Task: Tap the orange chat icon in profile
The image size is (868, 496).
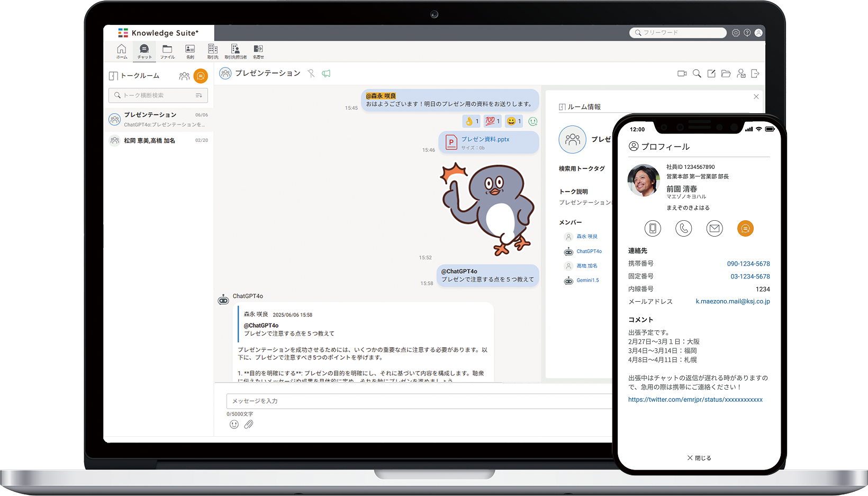Action: click(x=745, y=228)
